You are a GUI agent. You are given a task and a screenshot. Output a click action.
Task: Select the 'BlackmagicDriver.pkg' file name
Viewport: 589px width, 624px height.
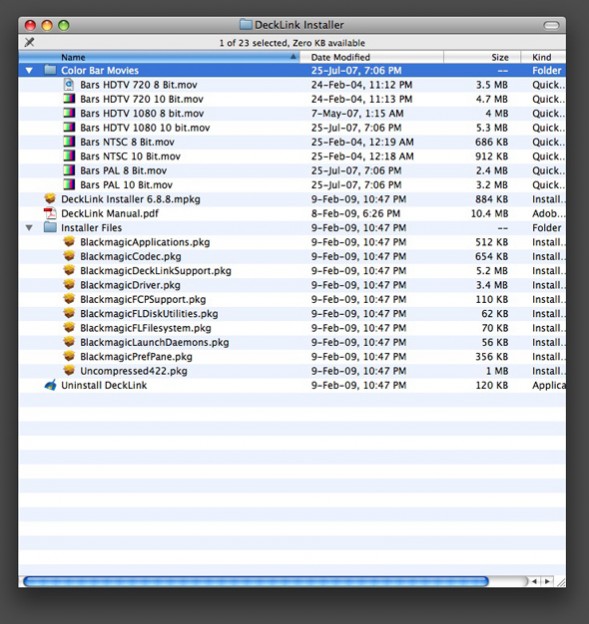coord(130,285)
